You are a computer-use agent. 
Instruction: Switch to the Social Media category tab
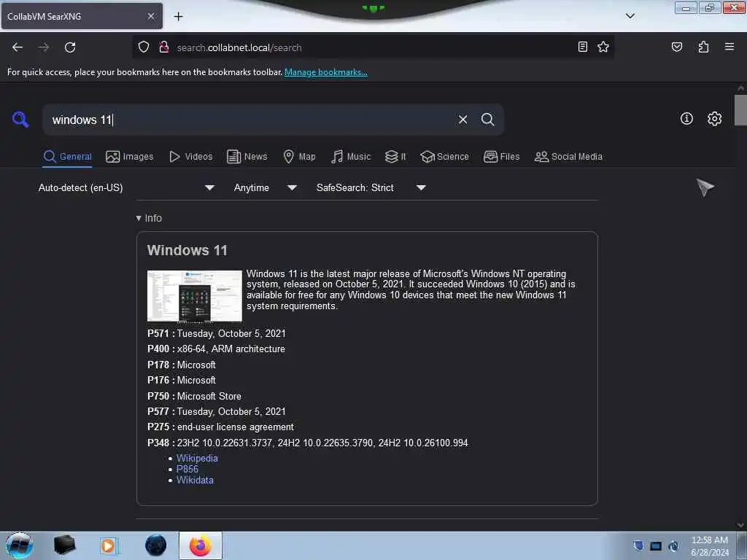point(568,157)
